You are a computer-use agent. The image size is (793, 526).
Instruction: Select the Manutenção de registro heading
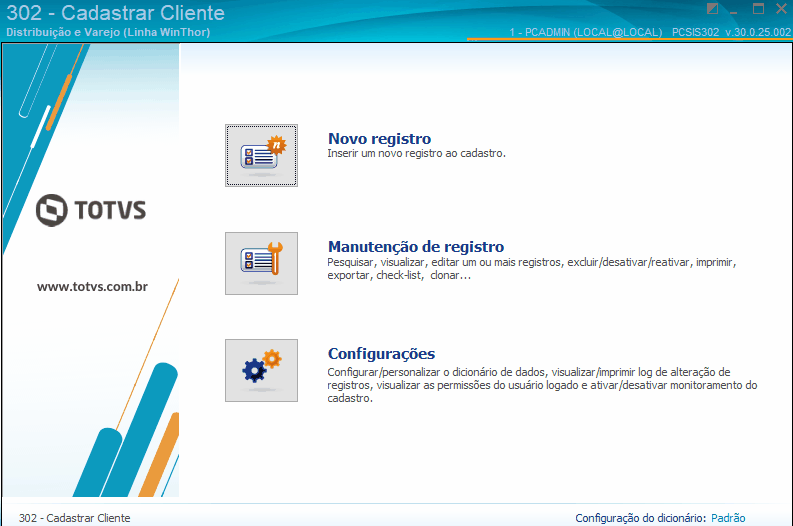tap(416, 246)
